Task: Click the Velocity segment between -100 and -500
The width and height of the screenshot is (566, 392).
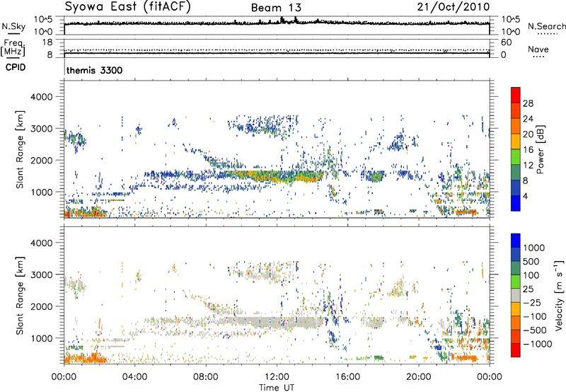Action: [516, 323]
